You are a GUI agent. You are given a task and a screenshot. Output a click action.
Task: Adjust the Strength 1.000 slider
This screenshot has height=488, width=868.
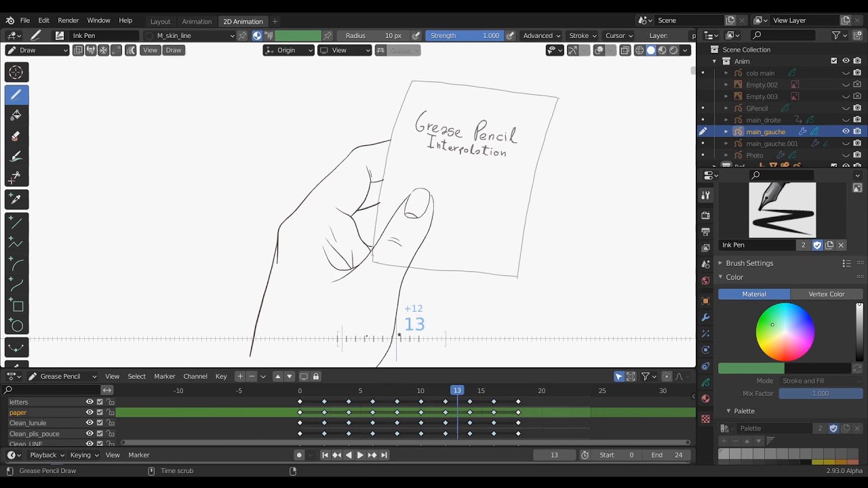465,36
